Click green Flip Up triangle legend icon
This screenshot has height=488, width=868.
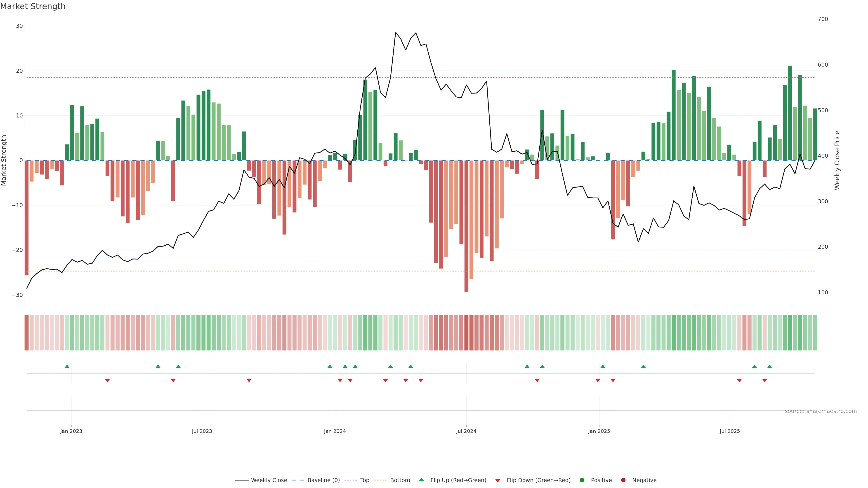pos(421,480)
